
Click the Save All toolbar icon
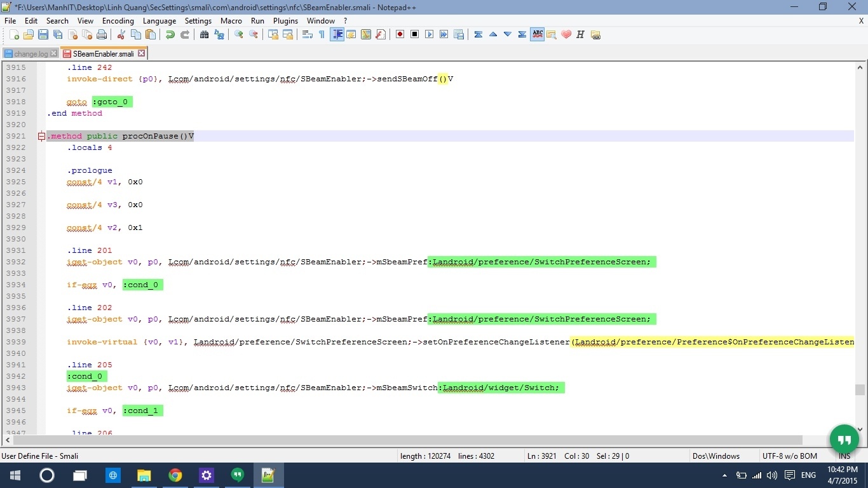coord(58,34)
